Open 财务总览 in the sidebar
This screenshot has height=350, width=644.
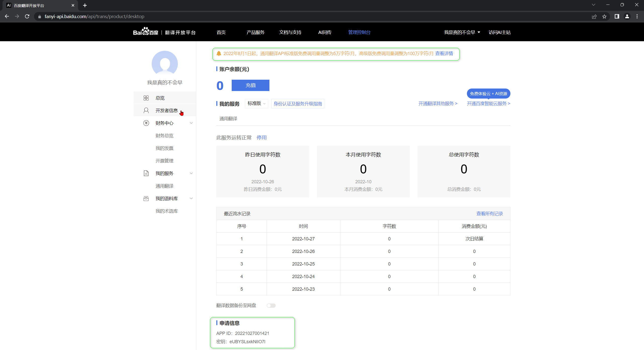[x=165, y=136]
